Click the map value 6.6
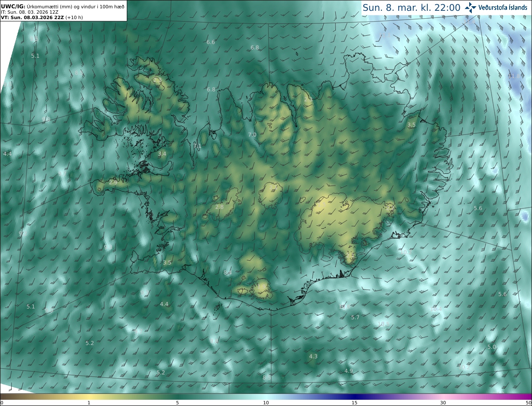The height and width of the screenshot is (406, 532). pyautogui.click(x=211, y=42)
